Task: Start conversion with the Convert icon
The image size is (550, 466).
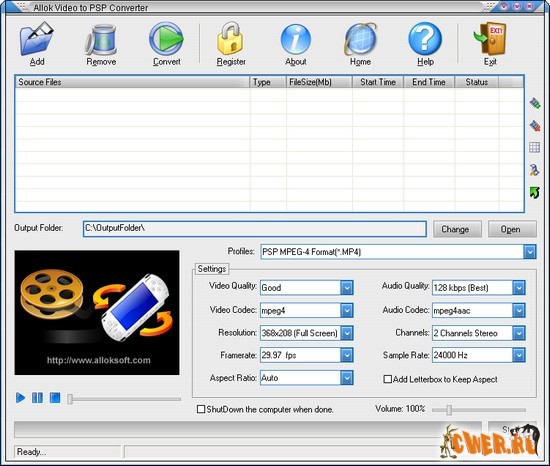Action: [166, 39]
